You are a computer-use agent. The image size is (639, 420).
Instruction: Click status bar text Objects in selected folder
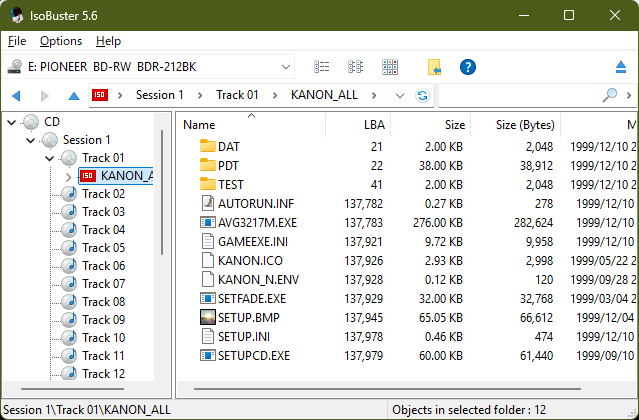469,410
